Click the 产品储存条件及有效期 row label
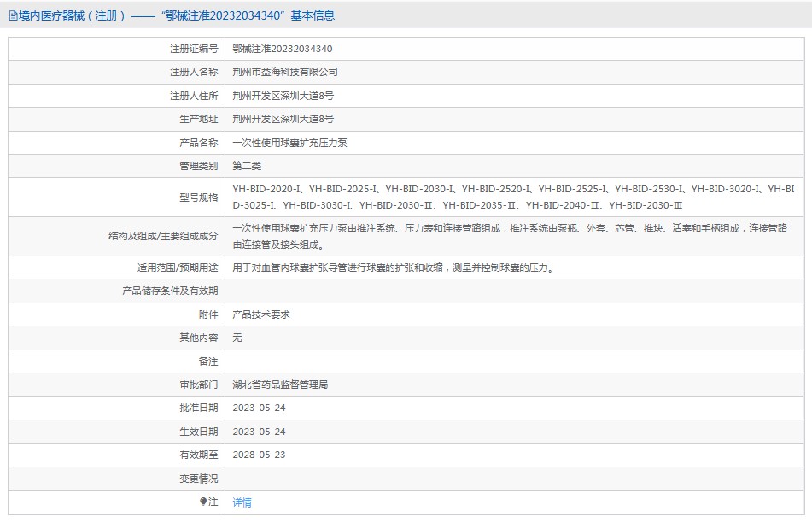The image size is (812, 523). coord(170,291)
